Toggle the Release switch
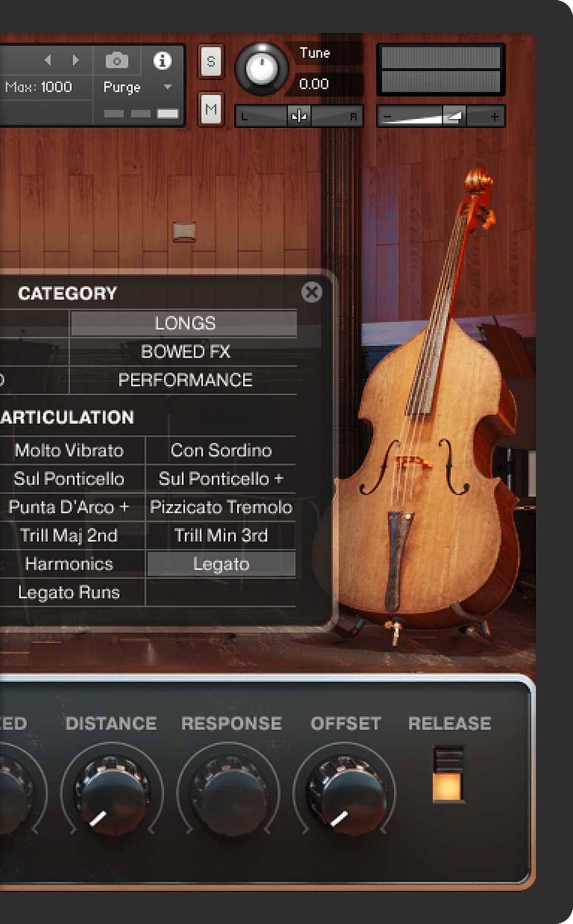The image size is (573, 924). pyautogui.click(x=448, y=774)
